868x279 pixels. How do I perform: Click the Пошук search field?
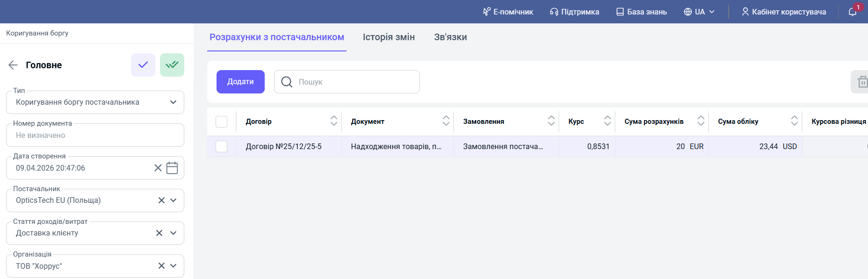click(x=347, y=82)
